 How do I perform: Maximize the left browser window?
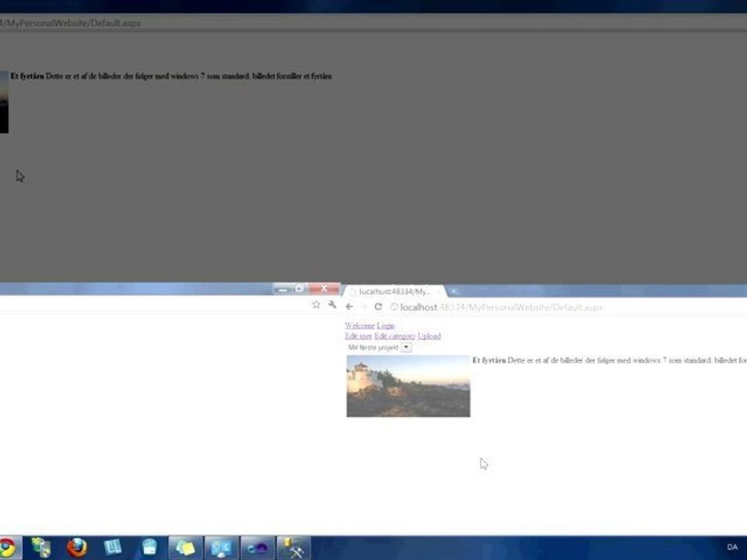click(300, 289)
